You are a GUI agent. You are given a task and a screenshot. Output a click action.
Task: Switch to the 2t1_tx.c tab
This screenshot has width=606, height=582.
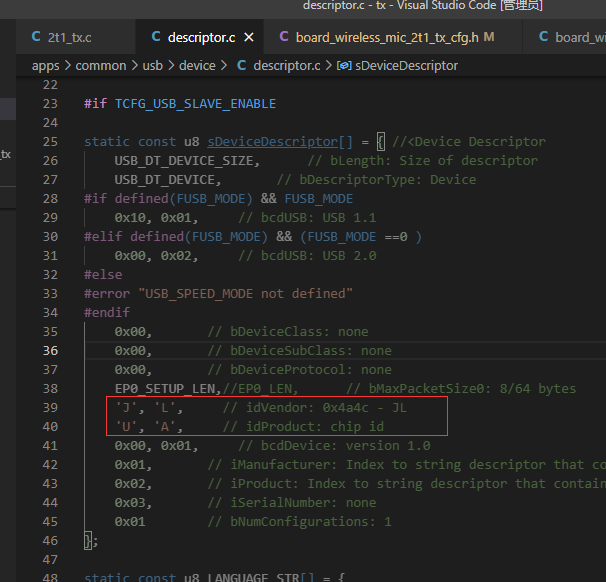point(76,37)
